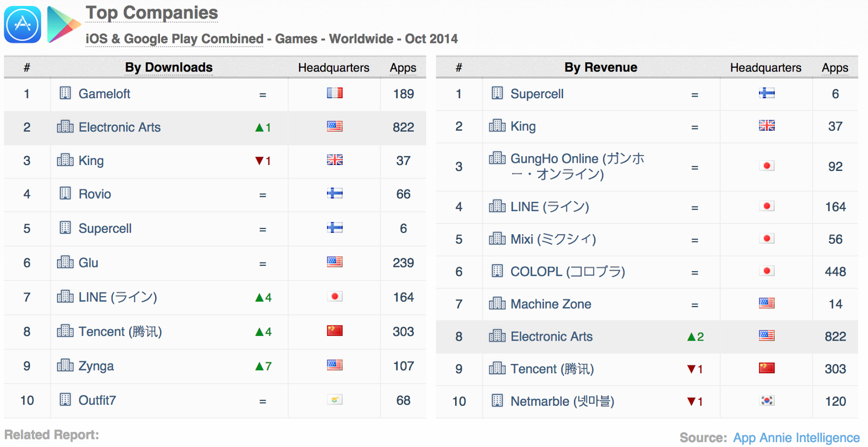
Task: Click France flag in Gameloft row
Action: click(x=335, y=93)
